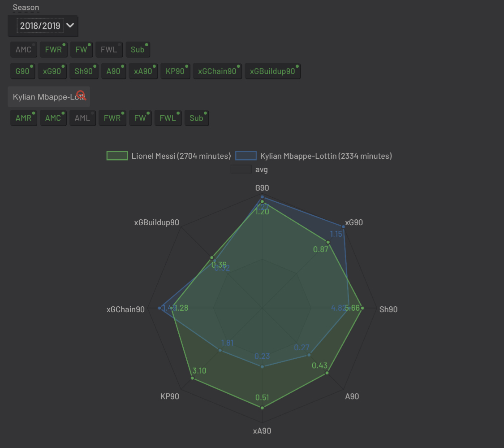
Task: Toggle Messi's FWL position filter
Action: pyautogui.click(x=109, y=50)
